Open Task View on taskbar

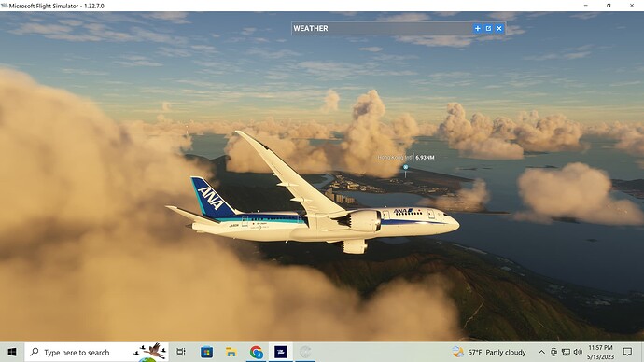(x=181, y=352)
